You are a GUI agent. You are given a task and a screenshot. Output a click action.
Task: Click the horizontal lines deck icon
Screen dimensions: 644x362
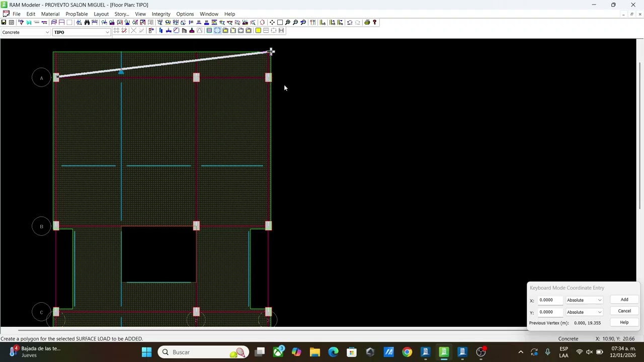click(x=209, y=31)
